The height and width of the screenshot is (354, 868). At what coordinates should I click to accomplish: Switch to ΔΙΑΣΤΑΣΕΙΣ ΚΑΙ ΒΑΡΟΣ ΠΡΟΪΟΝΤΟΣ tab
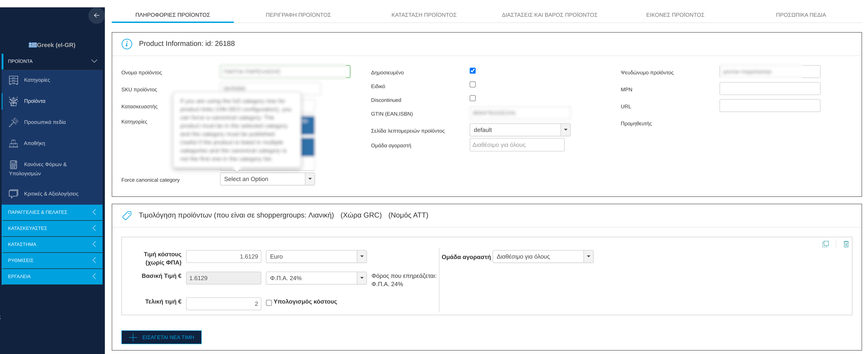549,15
